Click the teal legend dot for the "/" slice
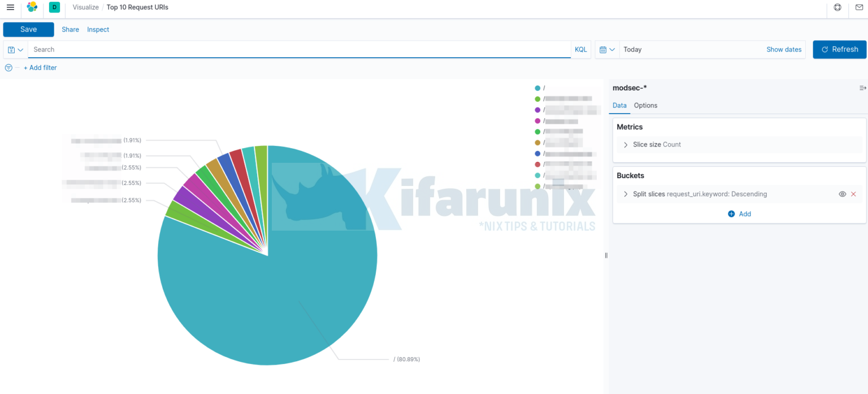The image size is (868, 394). [537, 88]
